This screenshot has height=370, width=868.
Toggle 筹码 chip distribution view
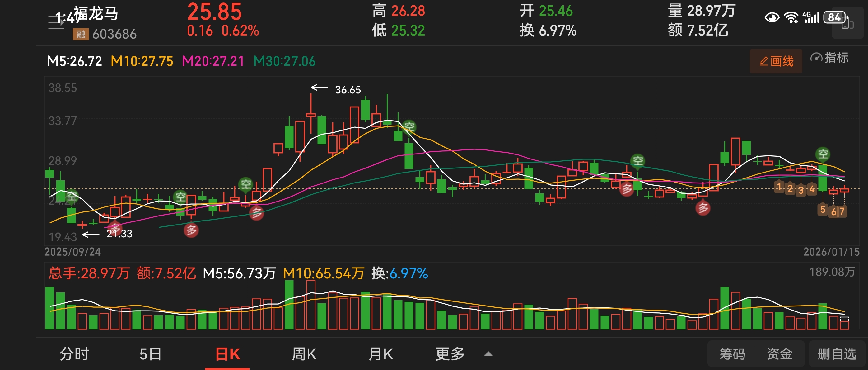pos(732,354)
